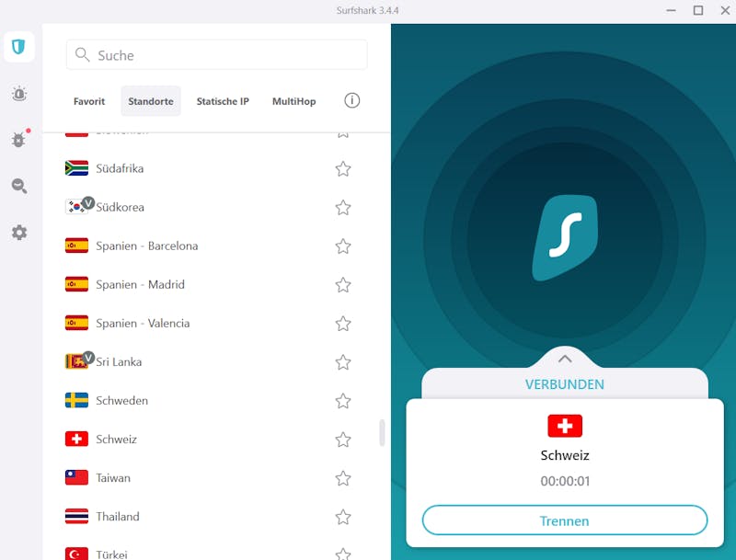Viewport: 736px width, 560px height.
Task: Click the Surfshark logo in the center
Action: (565, 238)
